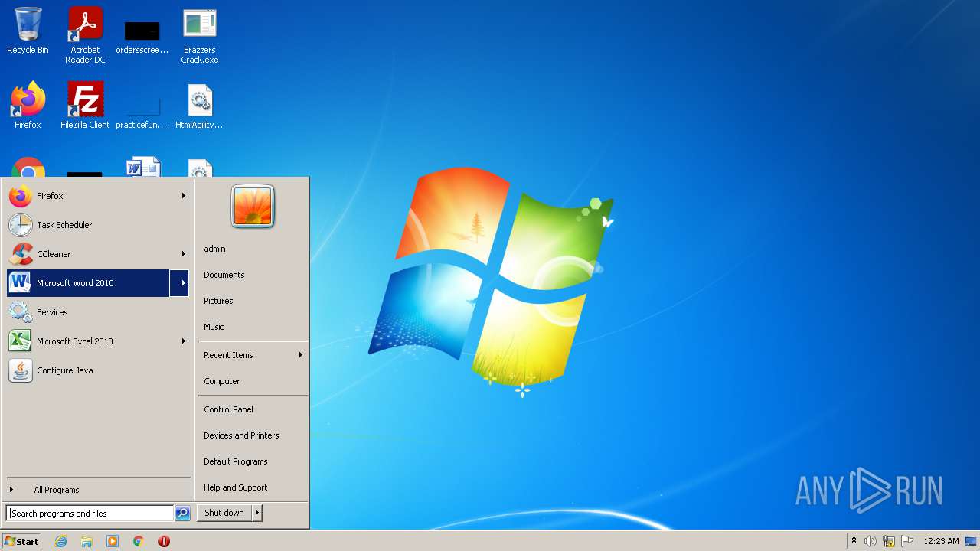Expand Firefox jump list arrow
The image size is (980, 551).
tap(183, 196)
